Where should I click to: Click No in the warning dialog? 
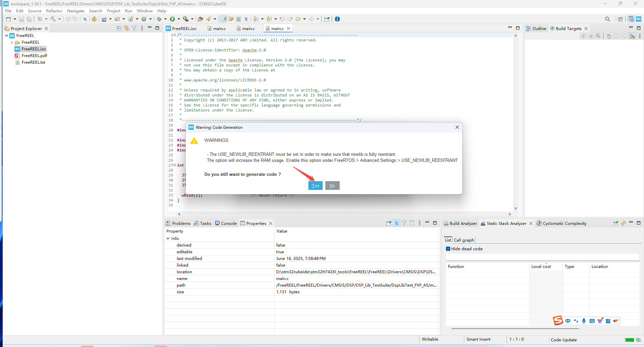(x=332, y=186)
